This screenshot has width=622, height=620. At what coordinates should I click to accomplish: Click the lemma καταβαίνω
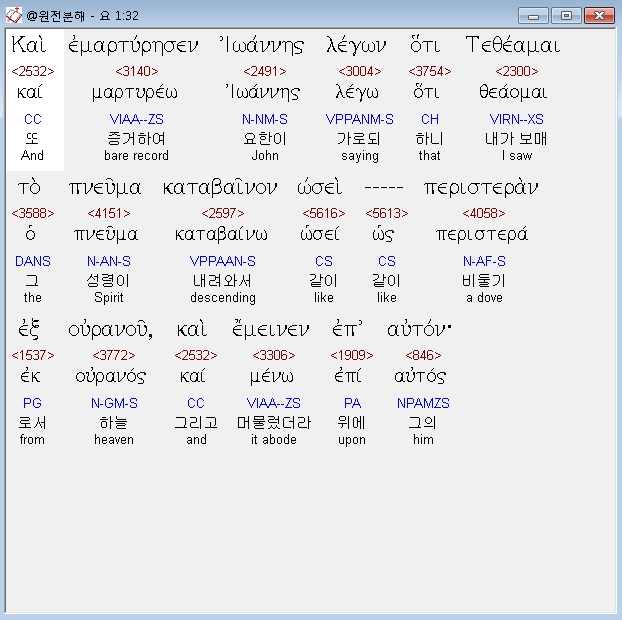pyautogui.click(x=221, y=234)
